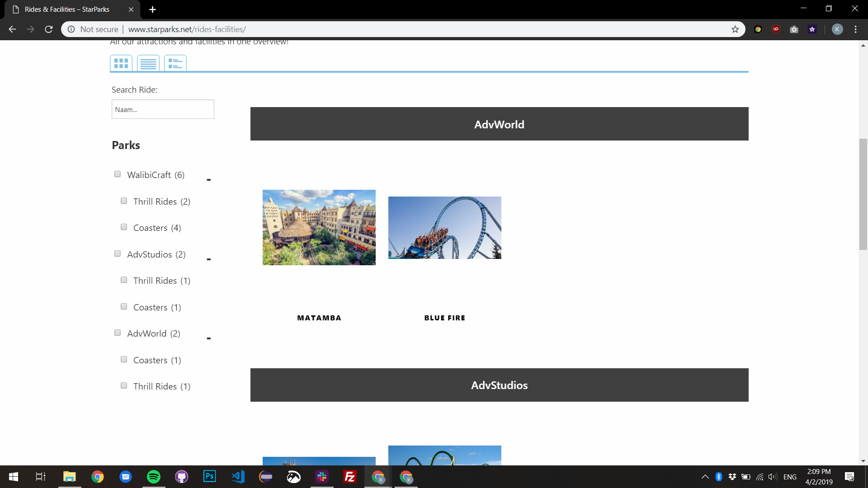
Task: Open the uBlock Origin extension
Action: tap(776, 29)
